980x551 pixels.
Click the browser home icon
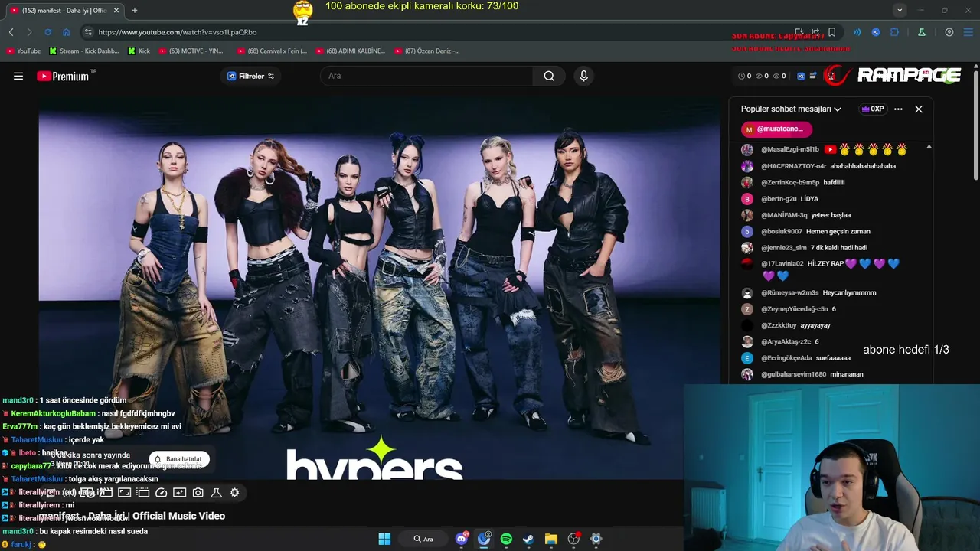click(x=66, y=32)
